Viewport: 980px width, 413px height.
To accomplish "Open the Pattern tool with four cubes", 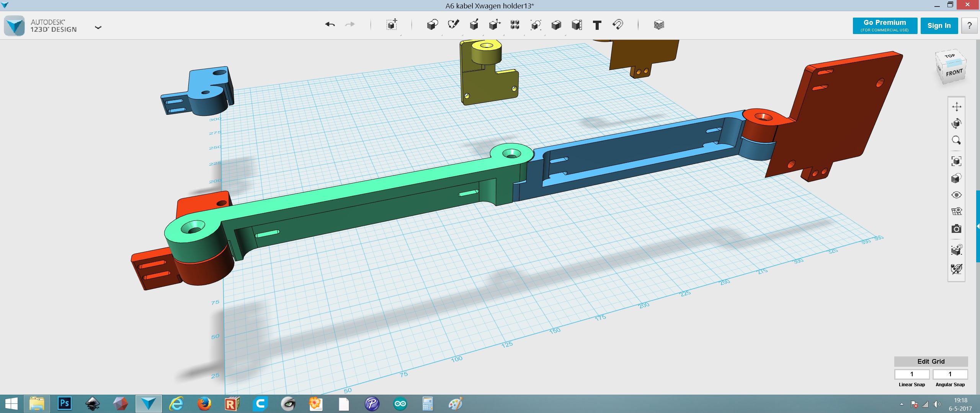I will click(x=515, y=25).
